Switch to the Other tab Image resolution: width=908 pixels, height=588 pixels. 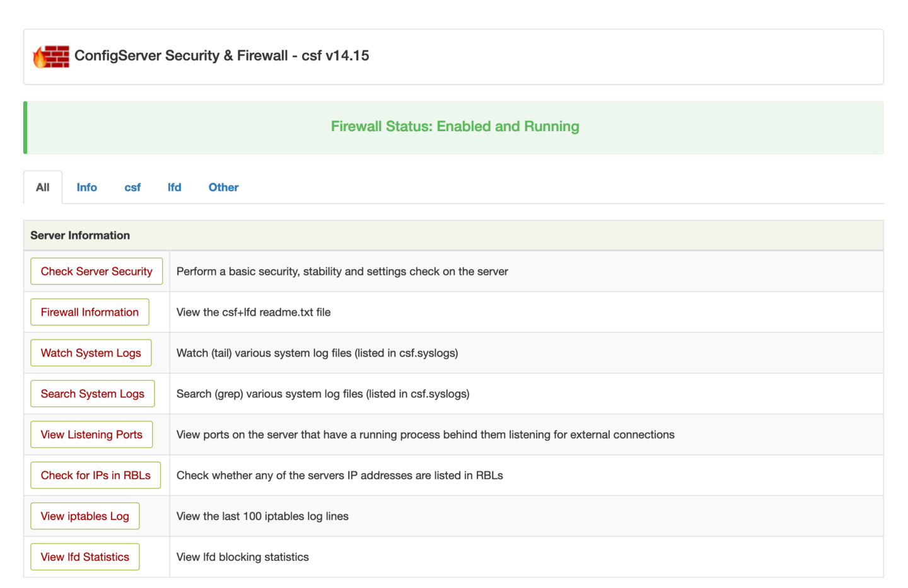223,187
